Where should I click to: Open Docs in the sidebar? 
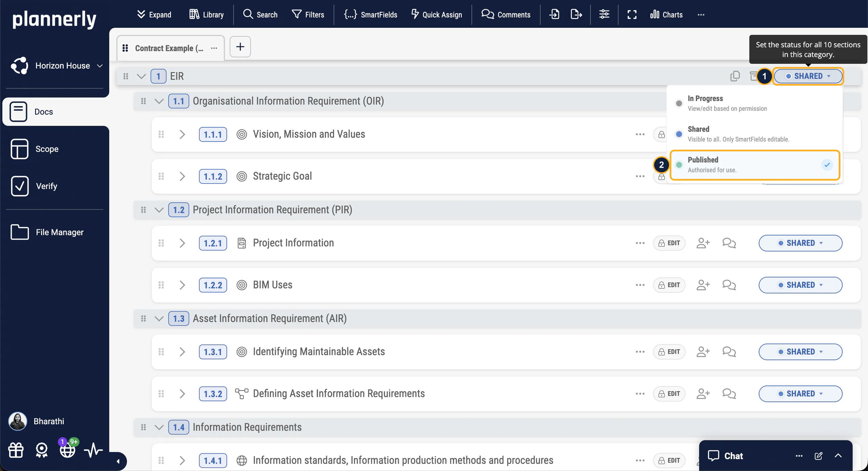(56, 112)
